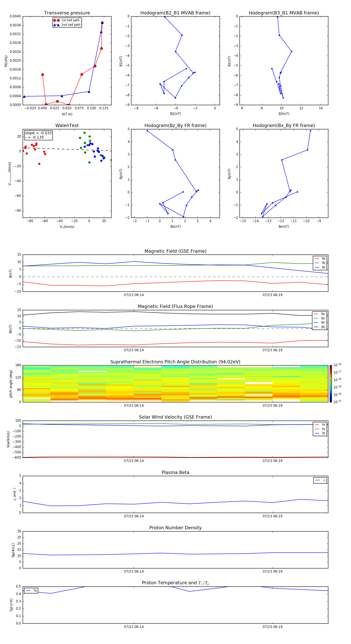Click the 'WalenTest' plot title

(67, 125)
